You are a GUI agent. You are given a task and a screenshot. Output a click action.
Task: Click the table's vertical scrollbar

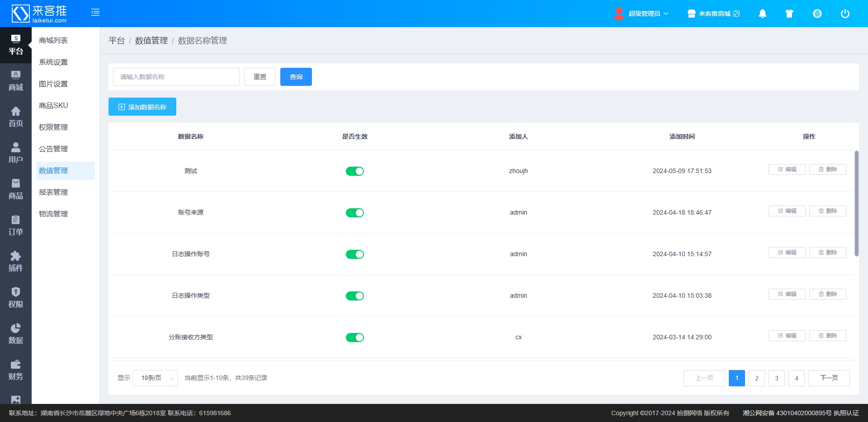pos(856,203)
